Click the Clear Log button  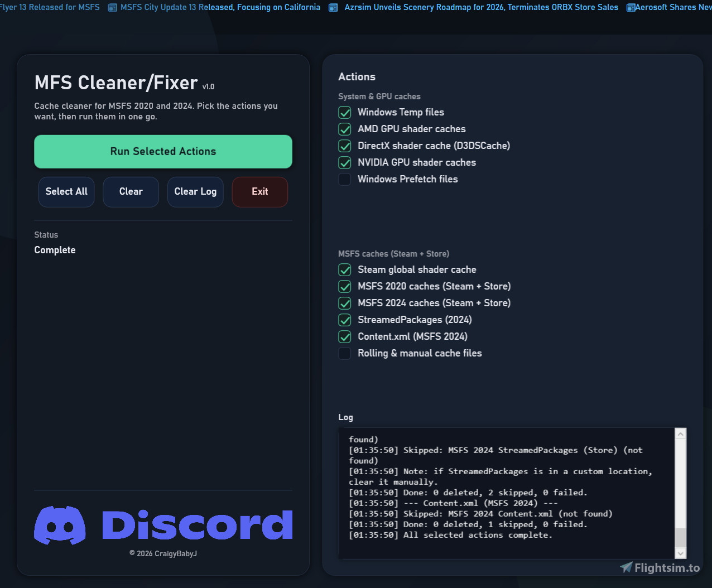tap(195, 192)
